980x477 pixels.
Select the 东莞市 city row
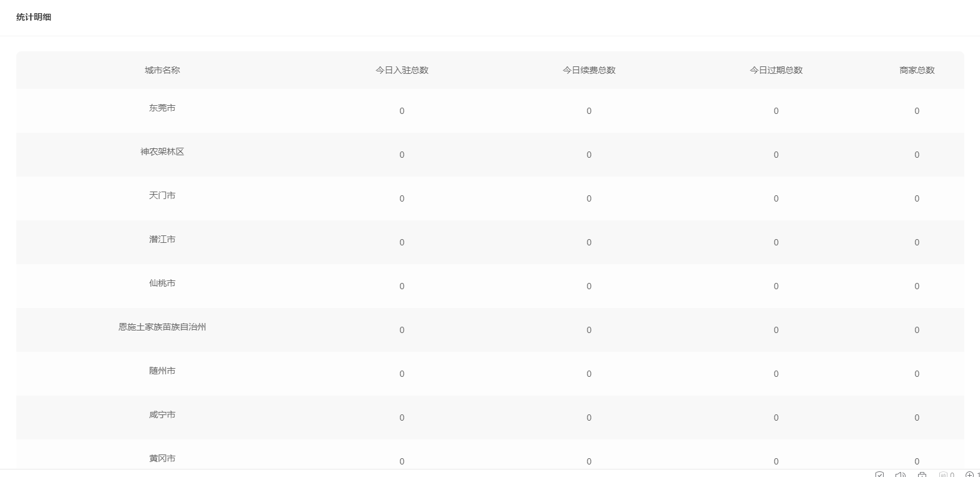[x=490, y=110]
